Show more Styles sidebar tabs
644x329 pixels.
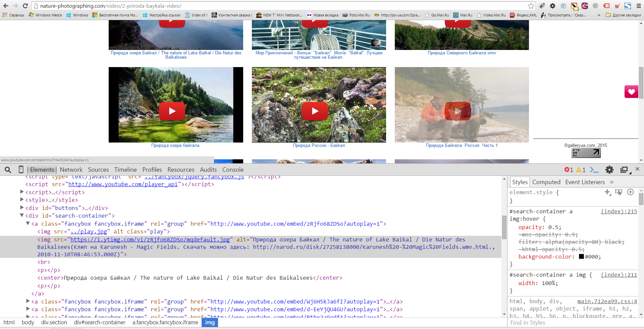click(611, 182)
